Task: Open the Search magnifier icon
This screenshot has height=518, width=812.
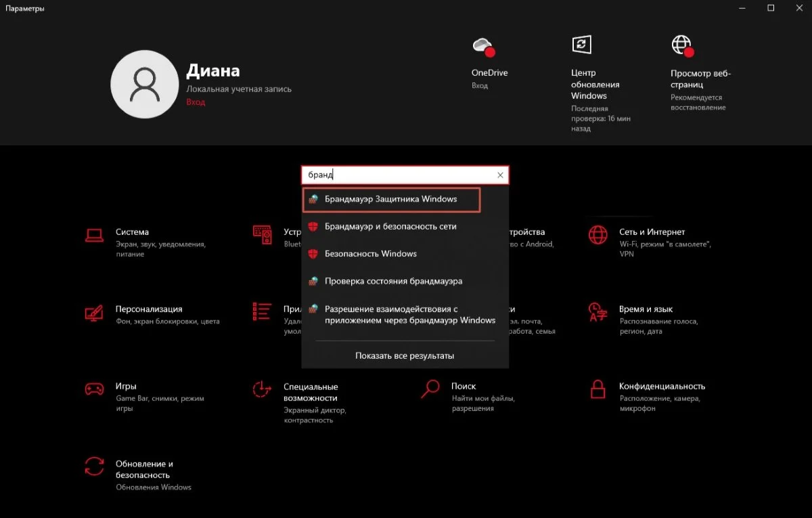Action: 430,389
